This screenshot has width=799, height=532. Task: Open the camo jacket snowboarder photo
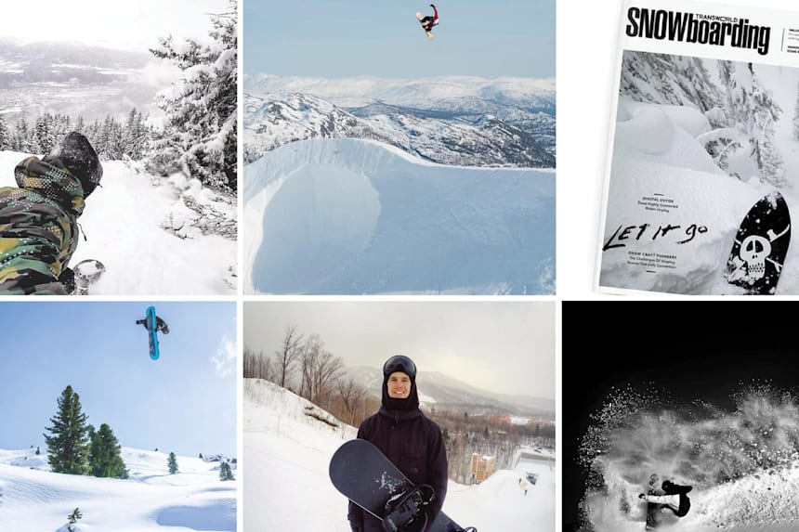(x=118, y=147)
